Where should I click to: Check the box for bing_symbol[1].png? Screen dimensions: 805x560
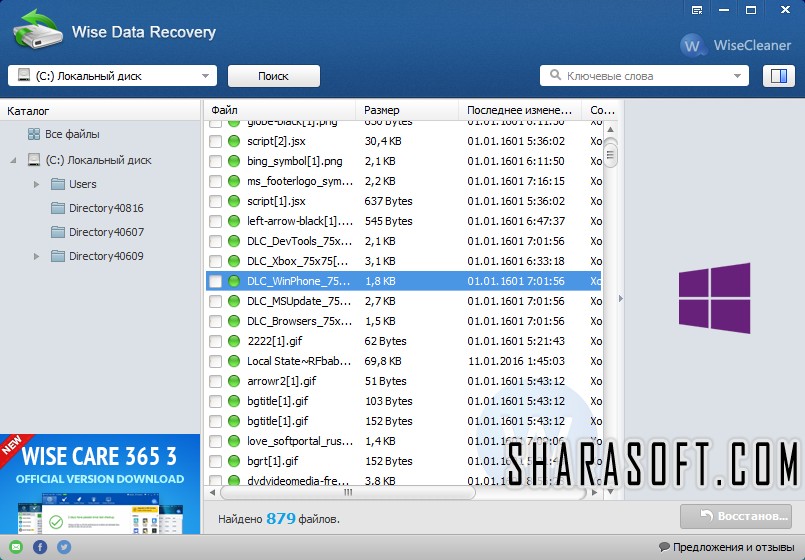[x=216, y=161]
